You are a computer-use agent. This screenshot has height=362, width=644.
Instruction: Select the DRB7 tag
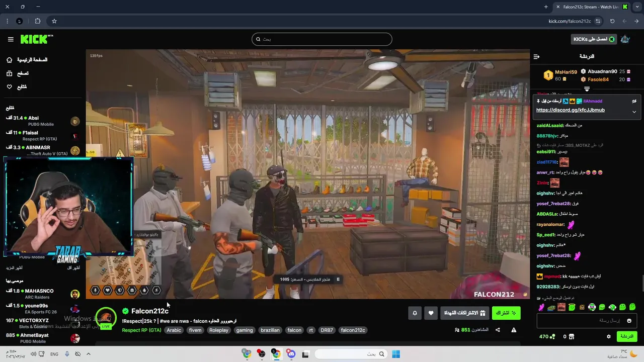click(327, 330)
